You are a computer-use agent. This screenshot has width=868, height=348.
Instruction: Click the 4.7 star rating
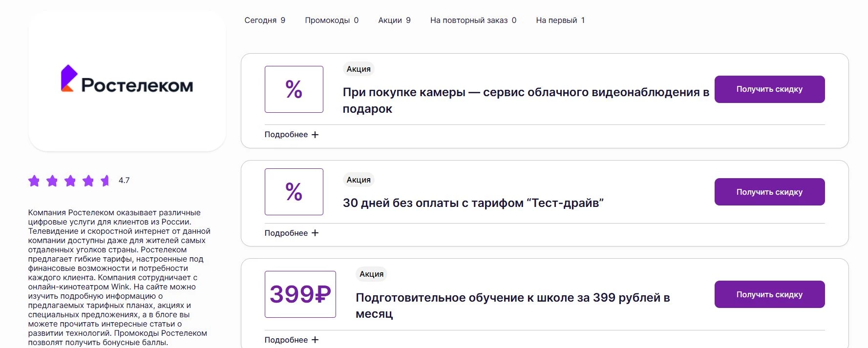coord(124,180)
